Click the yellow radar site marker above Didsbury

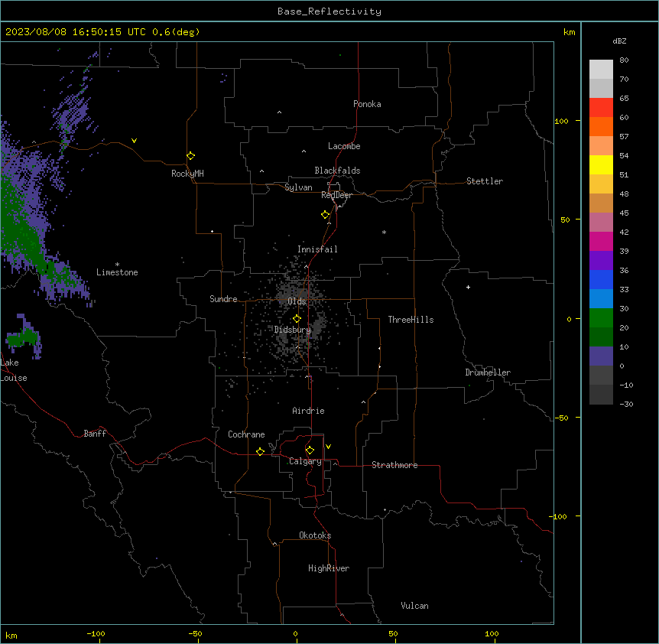(x=297, y=319)
